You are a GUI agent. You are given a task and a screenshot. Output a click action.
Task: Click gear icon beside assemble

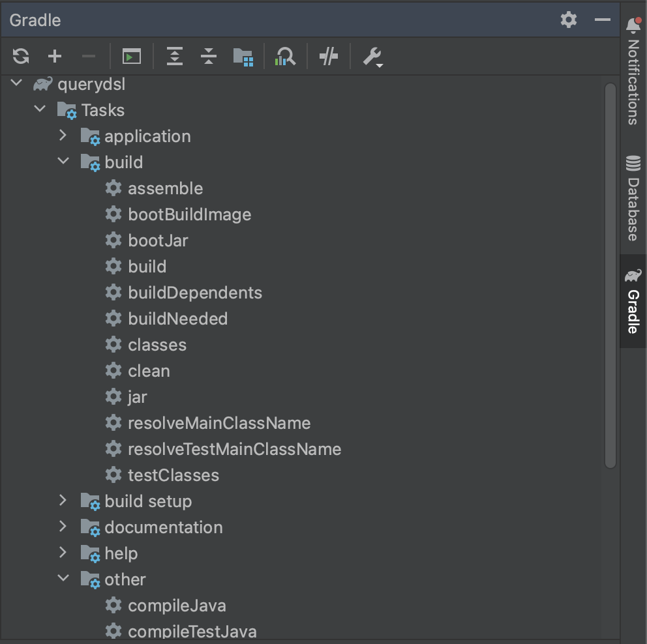[x=113, y=188]
